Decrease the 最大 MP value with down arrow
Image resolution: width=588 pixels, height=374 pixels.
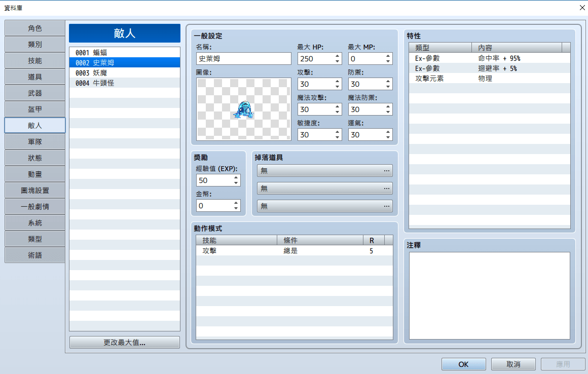pos(388,61)
